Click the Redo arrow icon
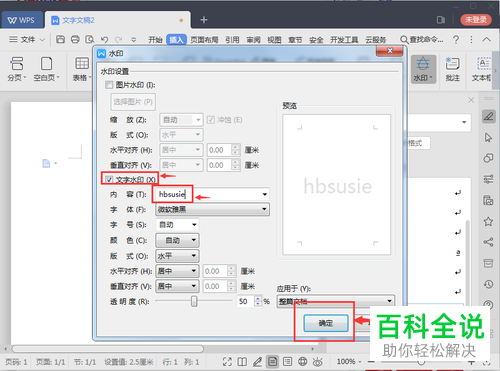The width and height of the screenshot is (500, 371). [119, 39]
